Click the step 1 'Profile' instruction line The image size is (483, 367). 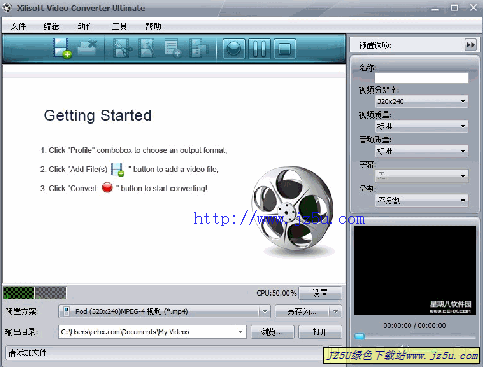point(134,150)
